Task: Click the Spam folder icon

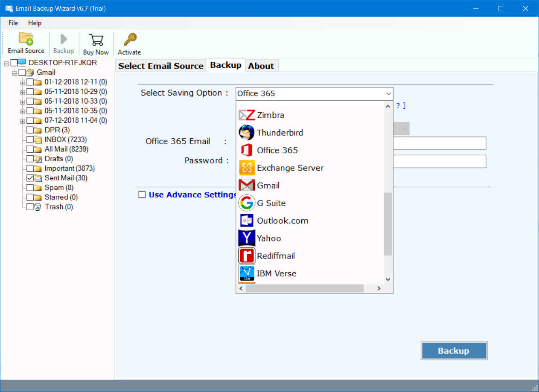Action: [38, 188]
